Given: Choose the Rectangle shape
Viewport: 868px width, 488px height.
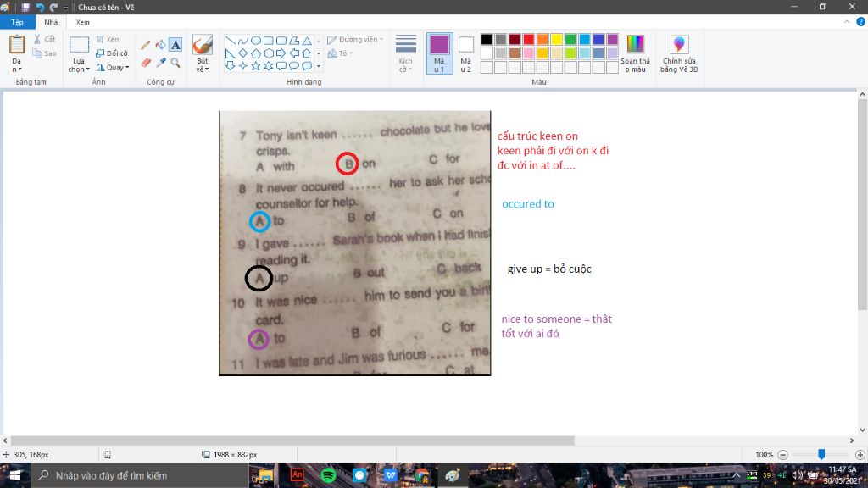Looking at the screenshot, I should pyautogui.click(x=269, y=41).
